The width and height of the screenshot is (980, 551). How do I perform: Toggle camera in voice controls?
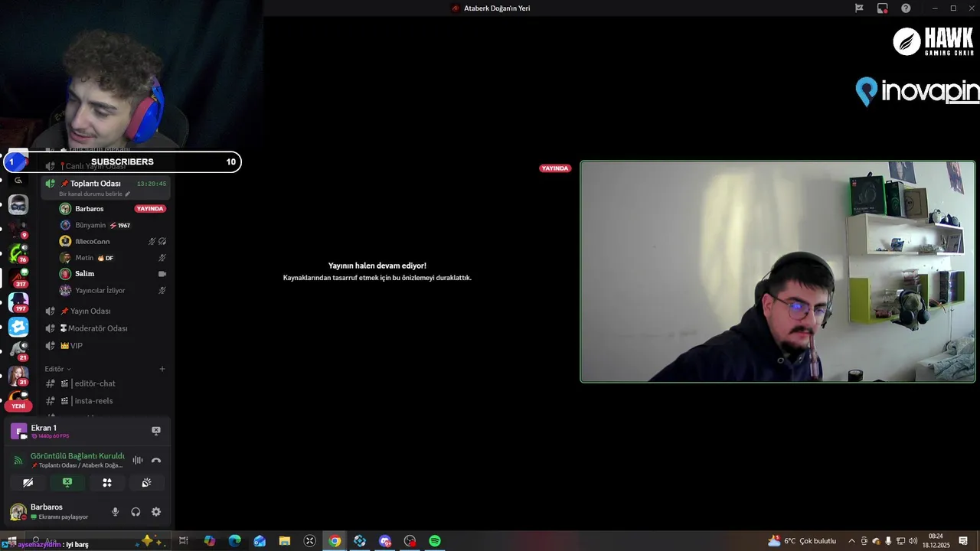tap(28, 483)
